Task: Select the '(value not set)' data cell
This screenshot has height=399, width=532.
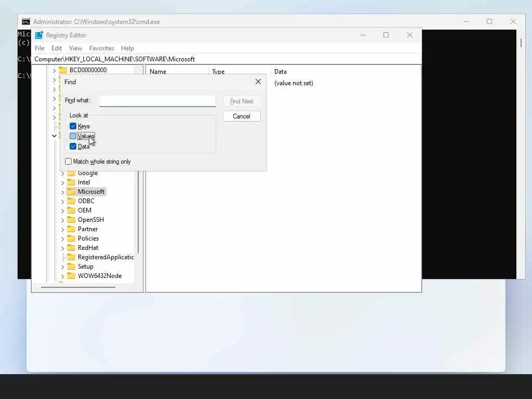Action: pyautogui.click(x=294, y=83)
